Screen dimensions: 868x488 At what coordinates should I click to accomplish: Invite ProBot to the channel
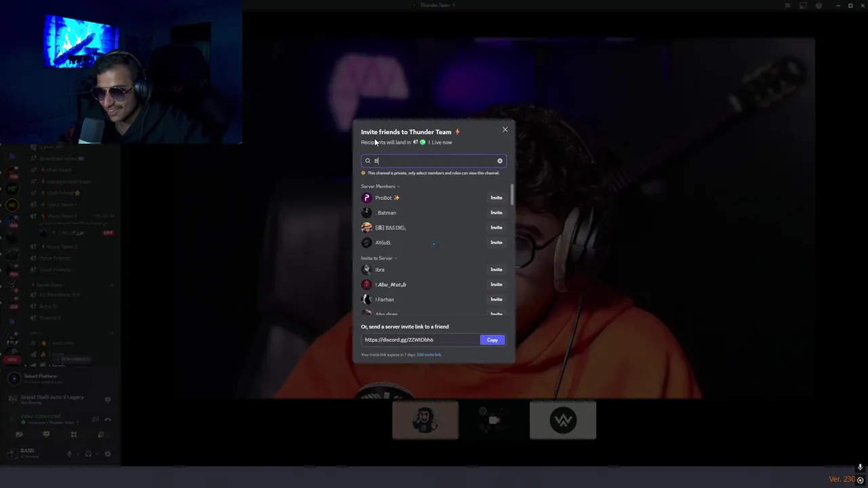(x=496, y=198)
